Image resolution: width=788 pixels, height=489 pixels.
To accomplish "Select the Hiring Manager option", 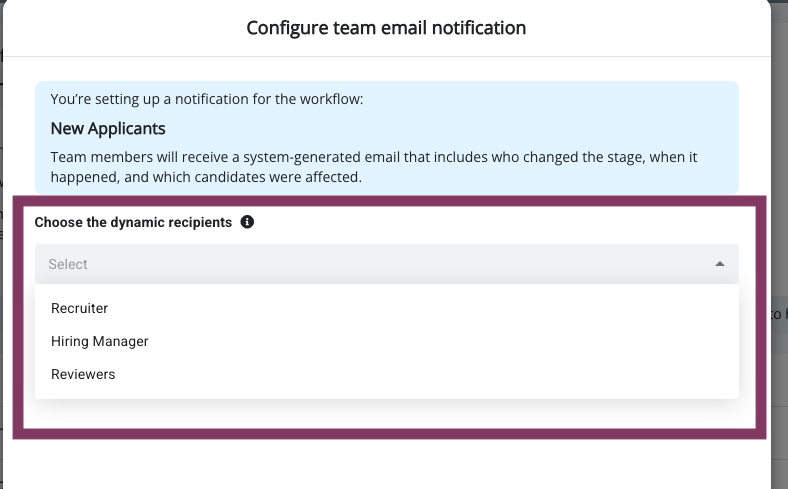I will pyautogui.click(x=100, y=341).
